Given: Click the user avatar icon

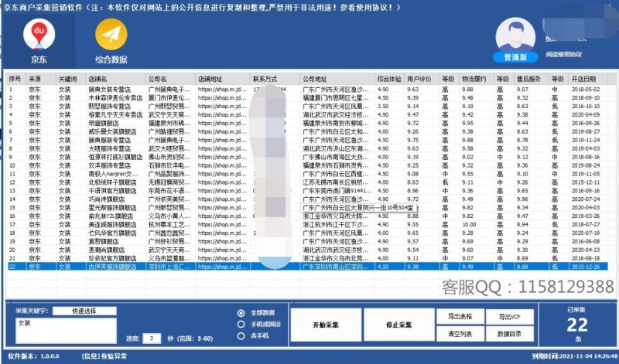Looking at the screenshot, I should pyautogui.click(x=515, y=34).
